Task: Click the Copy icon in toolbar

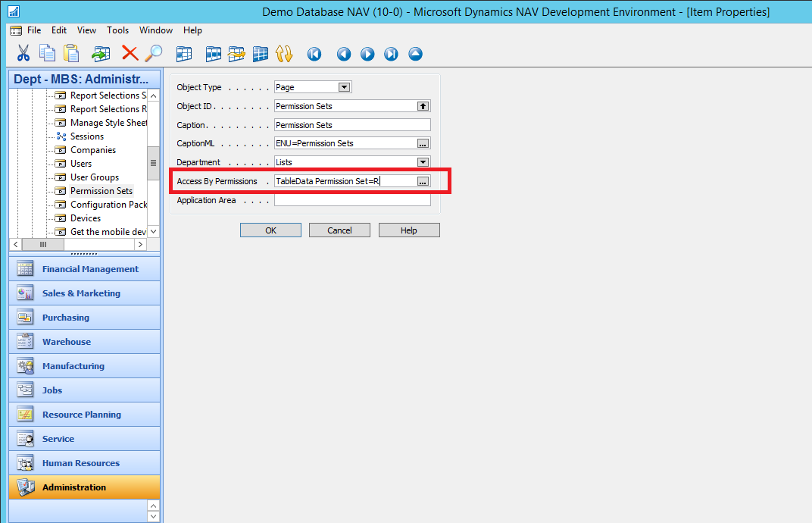Action: coord(48,54)
